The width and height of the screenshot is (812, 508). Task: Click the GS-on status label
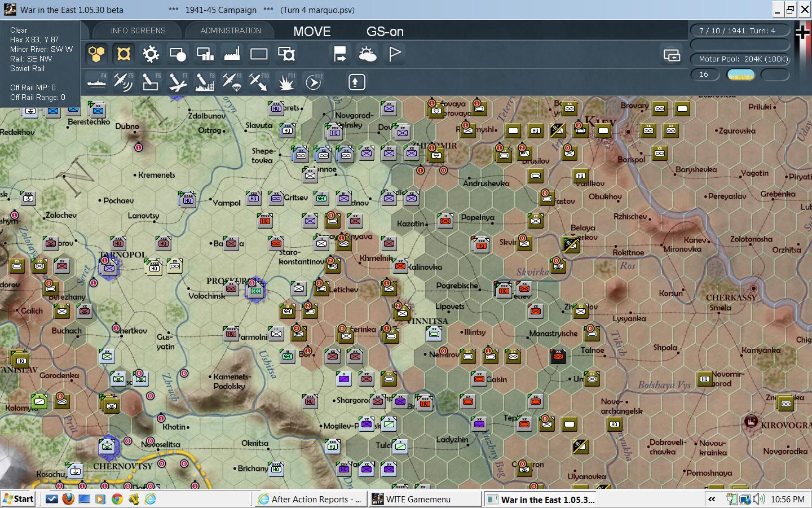point(385,32)
